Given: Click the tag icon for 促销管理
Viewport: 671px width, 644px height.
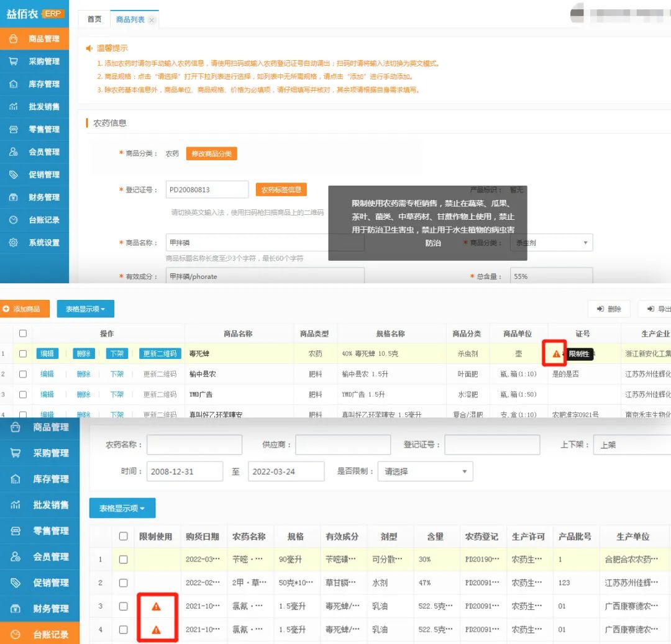Looking at the screenshot, I should click(13, 175).
